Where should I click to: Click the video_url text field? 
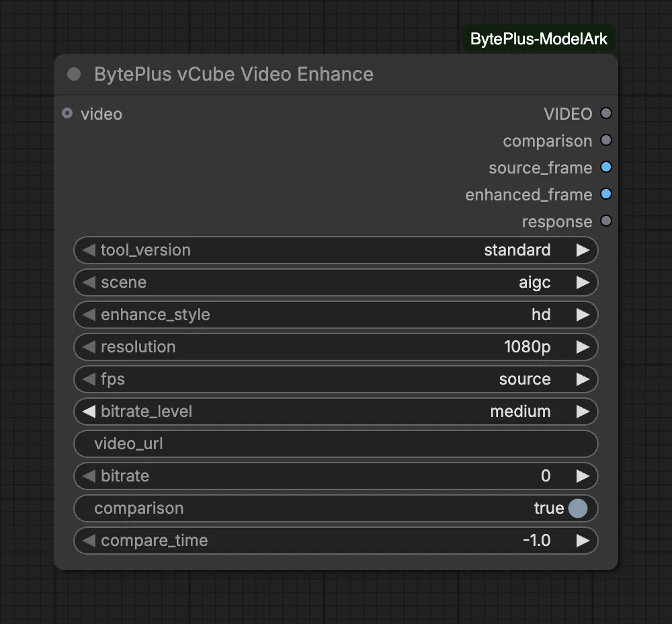[x=335, y=444]
